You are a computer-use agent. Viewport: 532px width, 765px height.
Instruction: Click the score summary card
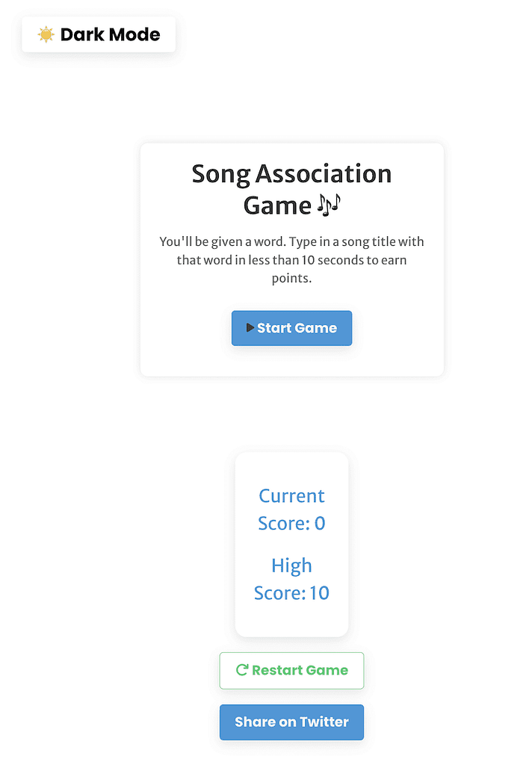click(x=291, y=544)
